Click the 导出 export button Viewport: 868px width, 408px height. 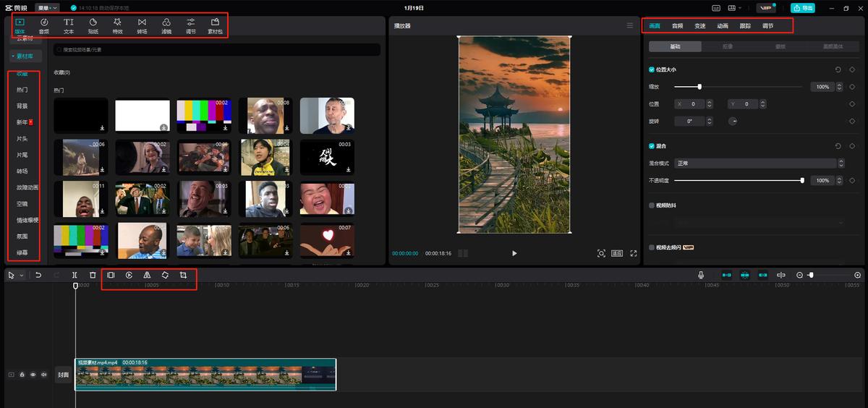pos(802,8)
